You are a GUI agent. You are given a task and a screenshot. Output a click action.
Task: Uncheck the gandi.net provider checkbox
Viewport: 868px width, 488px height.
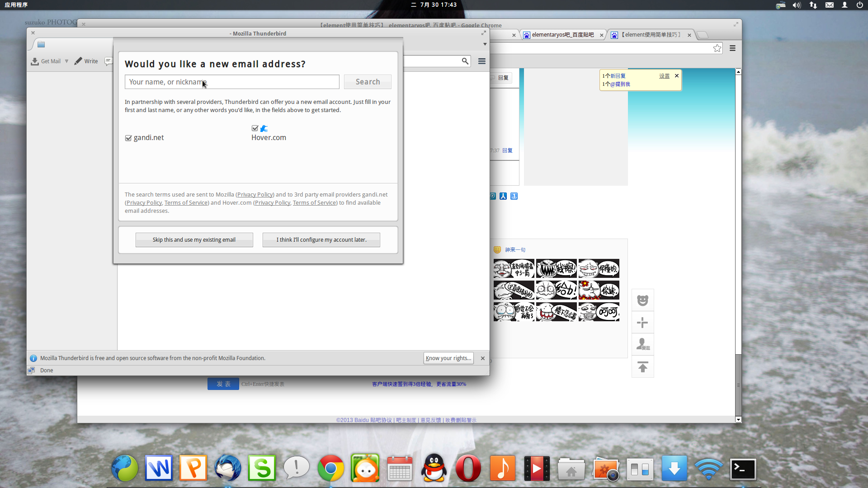click(128, 138)
